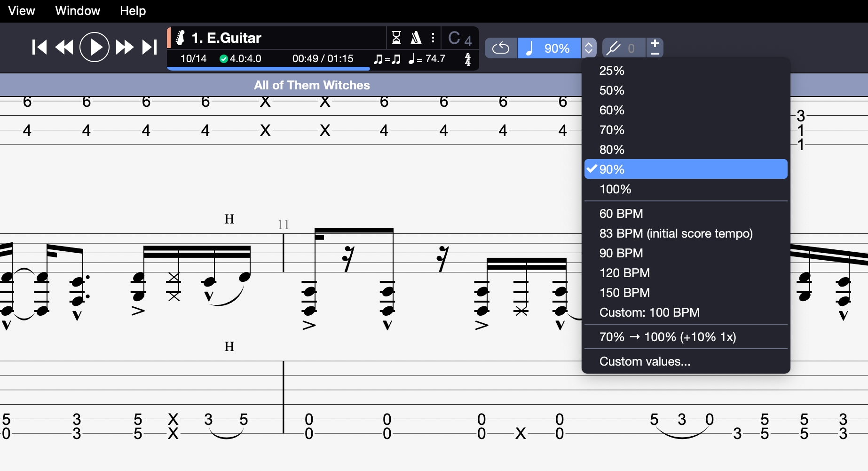The height and width of the screenshot is (471, 868).
Task: Enable loop playback
Action: pyautogui.click(x=500, y=48)
